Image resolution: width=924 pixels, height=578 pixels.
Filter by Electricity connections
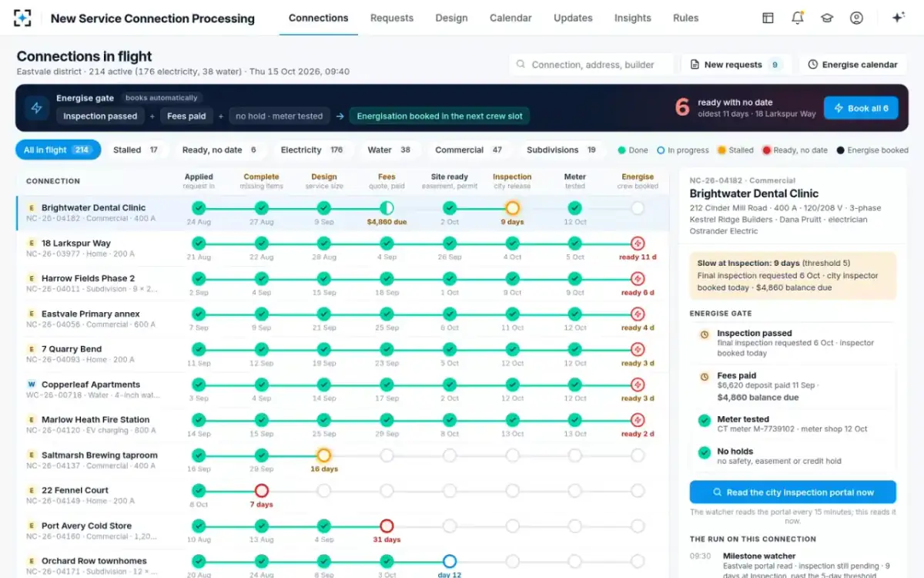312,150
